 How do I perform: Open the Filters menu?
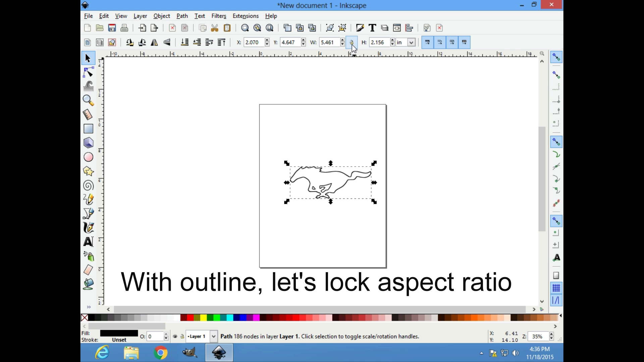[x=219, y=16]
